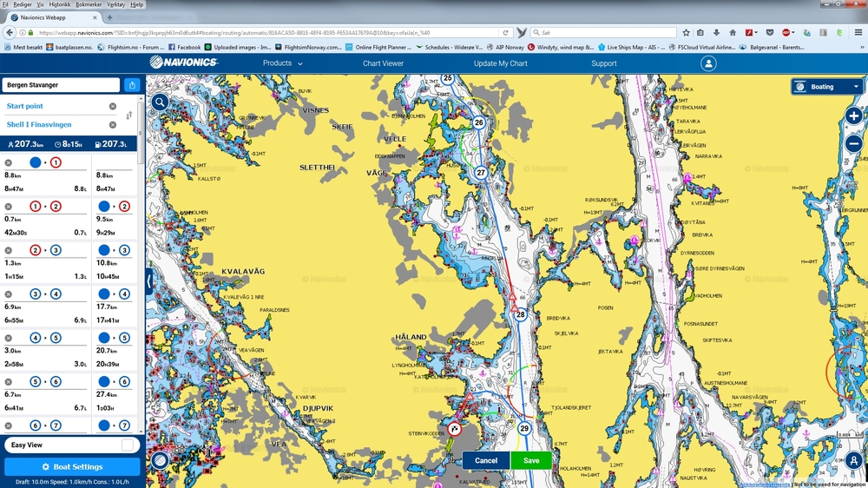Open the Bokmerker browser menu
Viewport: 868px width, 488px height.
[x=89, y=4]
